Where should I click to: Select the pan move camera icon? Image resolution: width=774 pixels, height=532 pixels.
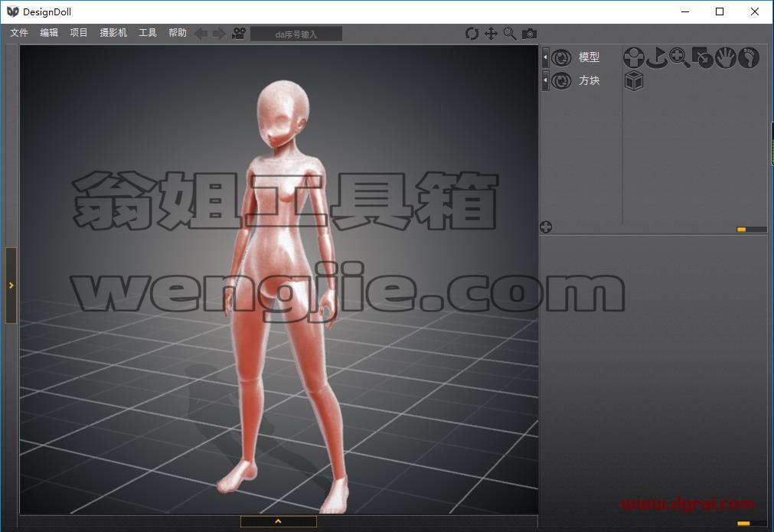point(491,34)
